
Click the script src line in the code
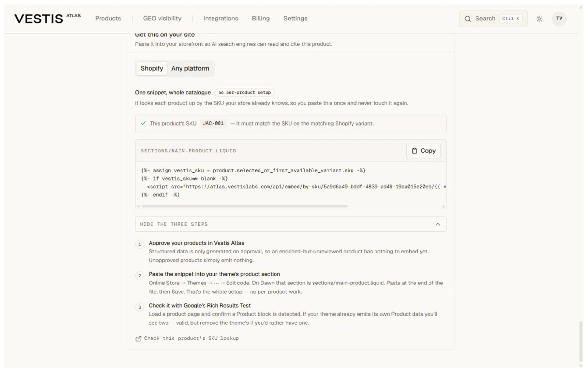pos(296,187)
